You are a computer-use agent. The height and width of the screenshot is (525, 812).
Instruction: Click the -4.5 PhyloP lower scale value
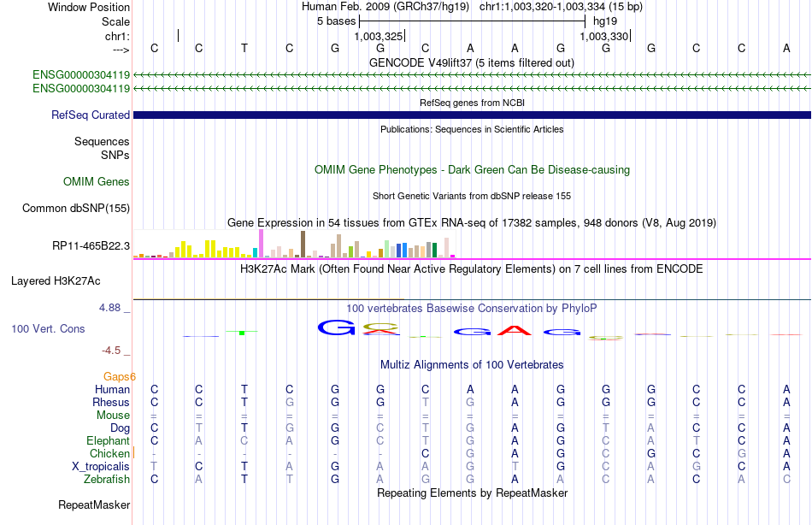tap(111, 351)
